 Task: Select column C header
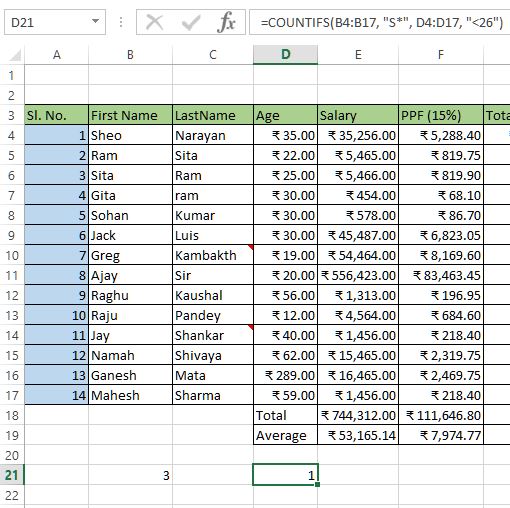pyautogui.click(x=213, y=54)
